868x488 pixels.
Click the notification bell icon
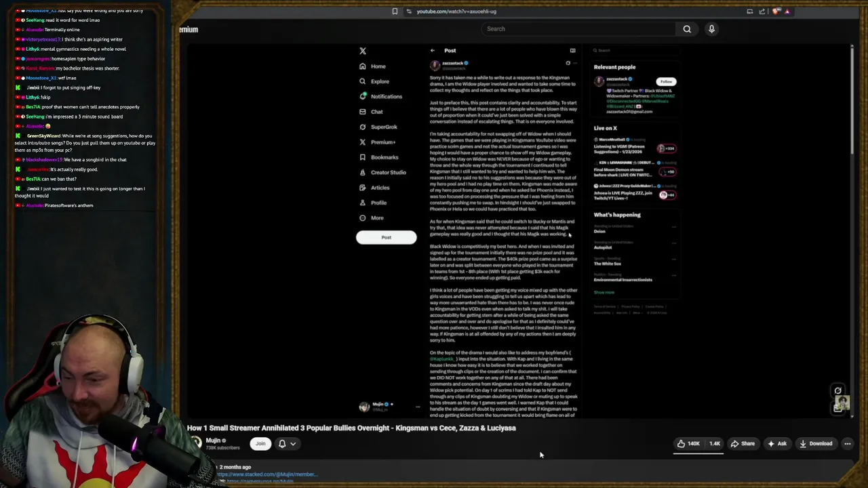(282, 444)
